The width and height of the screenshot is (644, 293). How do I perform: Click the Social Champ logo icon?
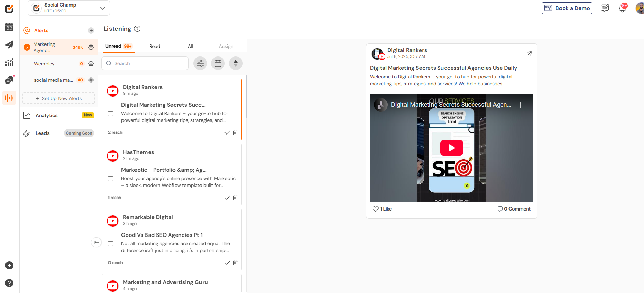(x=9, y=9)
